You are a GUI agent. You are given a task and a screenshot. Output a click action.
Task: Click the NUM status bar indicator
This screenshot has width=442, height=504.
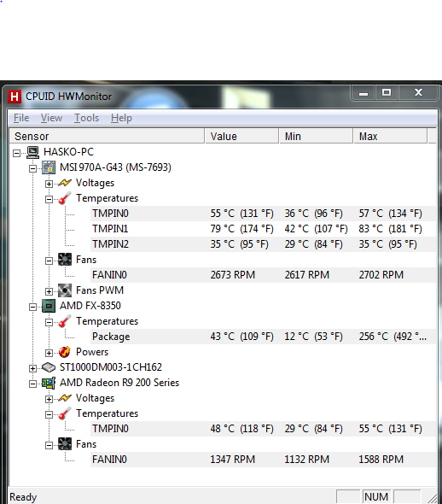click(376, 497)
